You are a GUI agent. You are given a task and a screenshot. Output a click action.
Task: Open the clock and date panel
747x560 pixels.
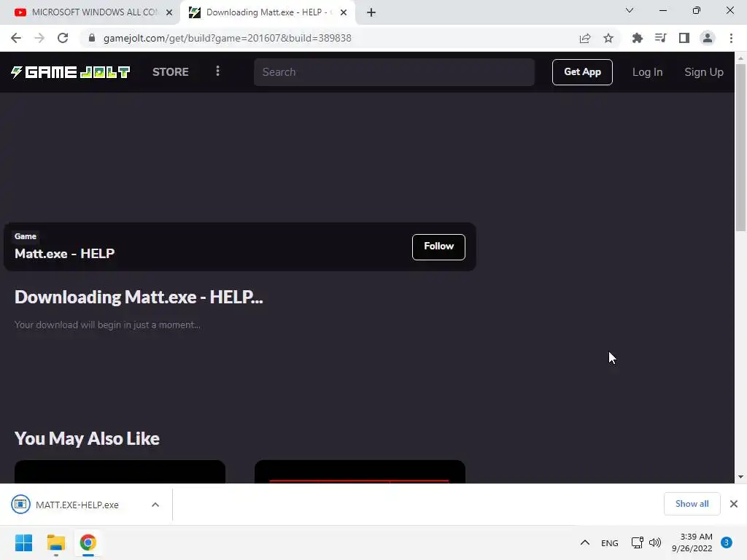pyautogui.click(x=692, y=542)
